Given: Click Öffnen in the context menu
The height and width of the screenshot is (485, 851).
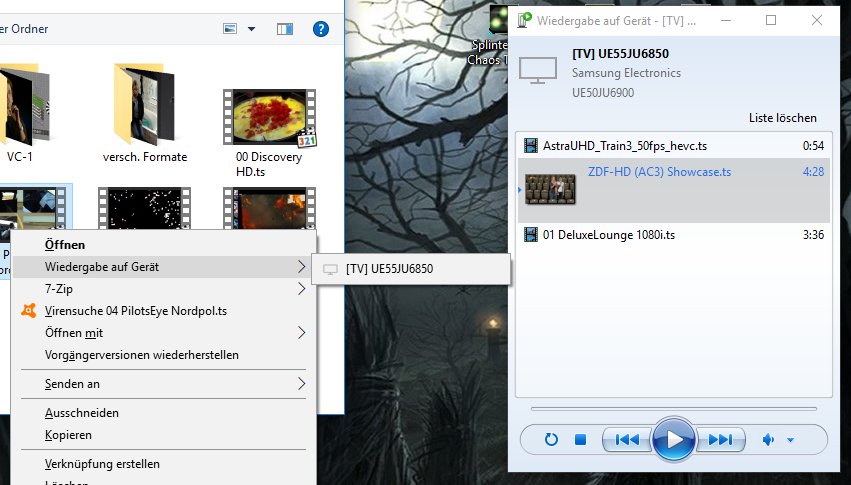Looking at the screenshot, I should tap(65, 244).
